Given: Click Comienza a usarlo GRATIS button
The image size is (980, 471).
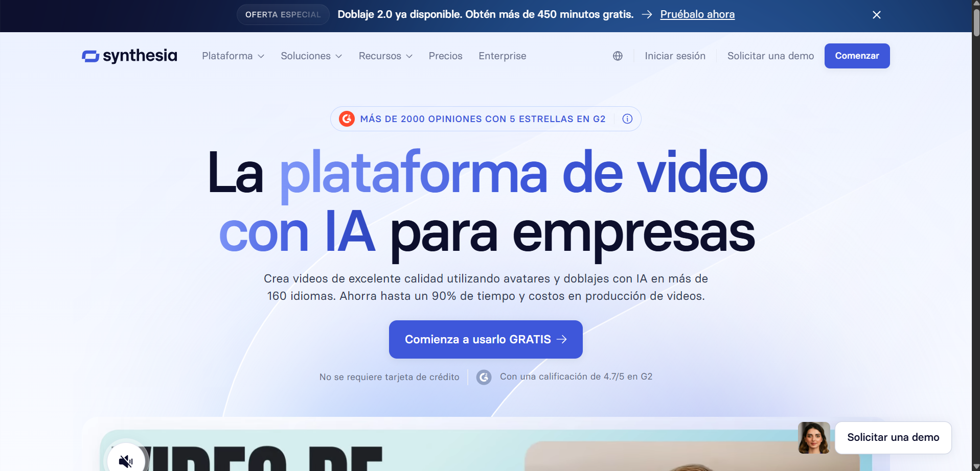Looking at the screenshot, I should click(486, 339).
